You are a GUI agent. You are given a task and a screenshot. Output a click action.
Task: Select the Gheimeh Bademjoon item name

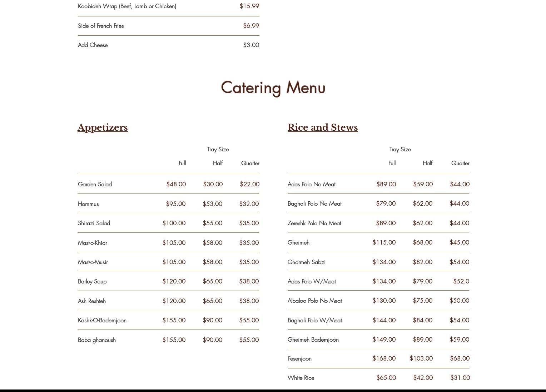tap(313, 340)
